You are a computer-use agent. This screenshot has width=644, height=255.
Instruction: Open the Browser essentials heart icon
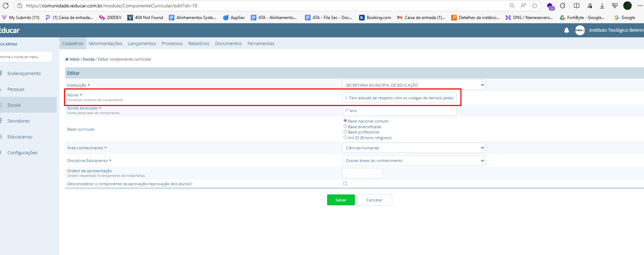615,6
